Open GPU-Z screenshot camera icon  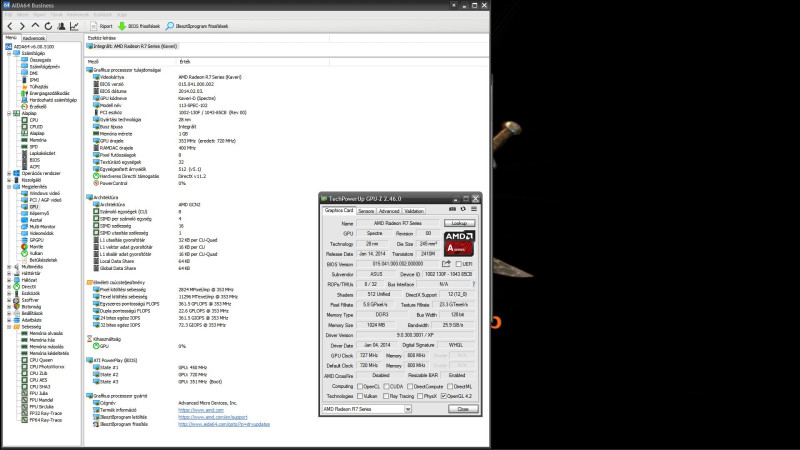click(x=452, y=209)
